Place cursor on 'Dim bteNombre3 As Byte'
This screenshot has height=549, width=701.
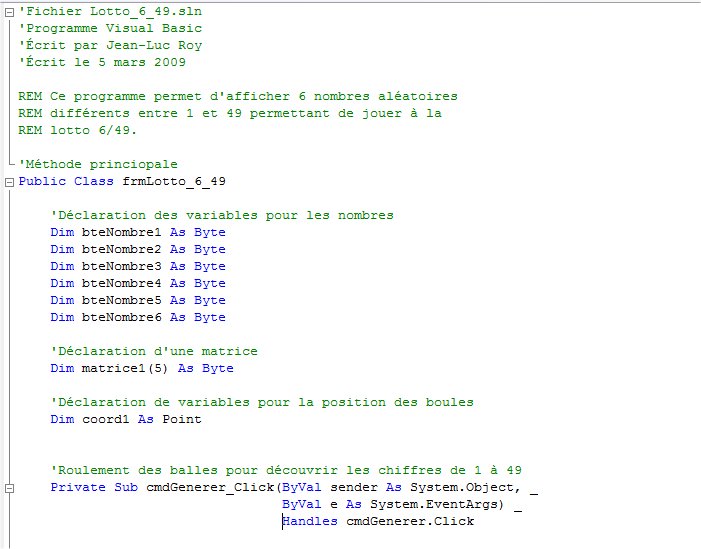point(138,266)
